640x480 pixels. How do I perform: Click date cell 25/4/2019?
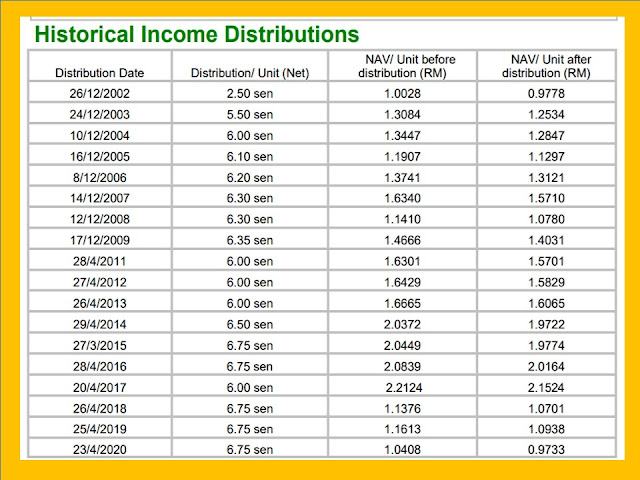[x=100, y=429]
